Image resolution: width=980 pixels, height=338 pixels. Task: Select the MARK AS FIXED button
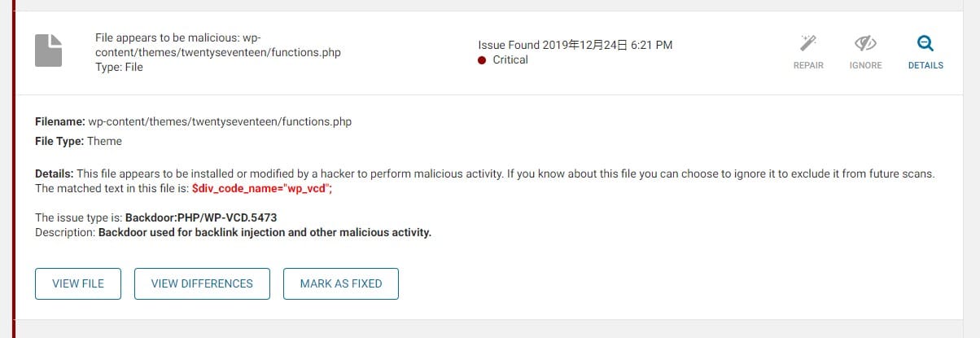341,283
